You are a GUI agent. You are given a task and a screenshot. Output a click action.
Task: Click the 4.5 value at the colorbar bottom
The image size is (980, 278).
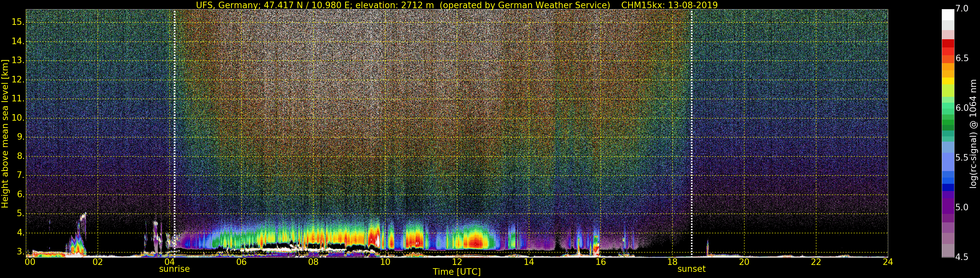[962, 257]
